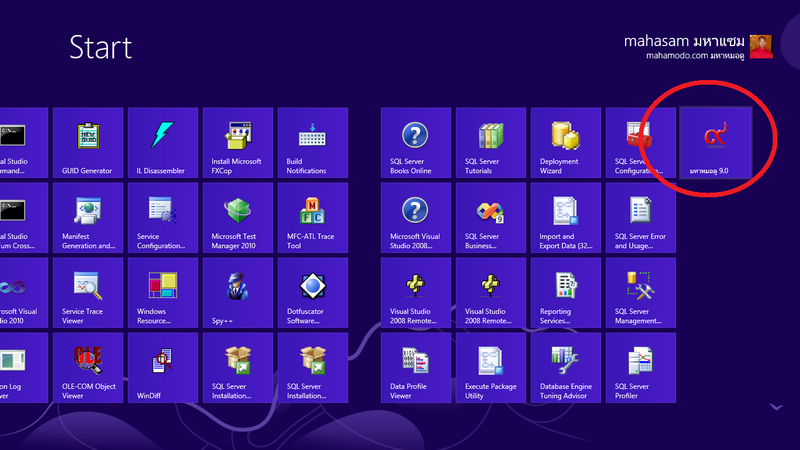
Task: Open Import and Export Data (32... tile
Action: 566,218
